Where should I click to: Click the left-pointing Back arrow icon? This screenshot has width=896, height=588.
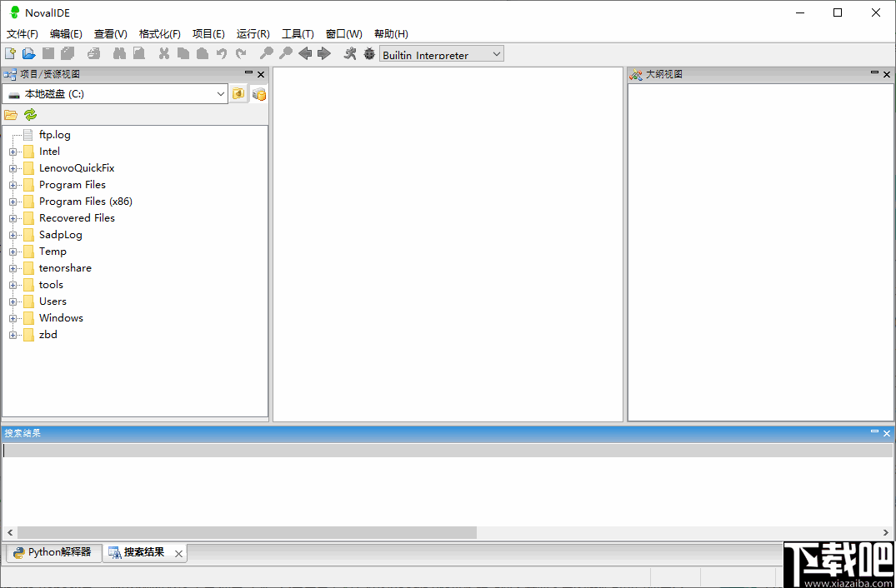304,53
